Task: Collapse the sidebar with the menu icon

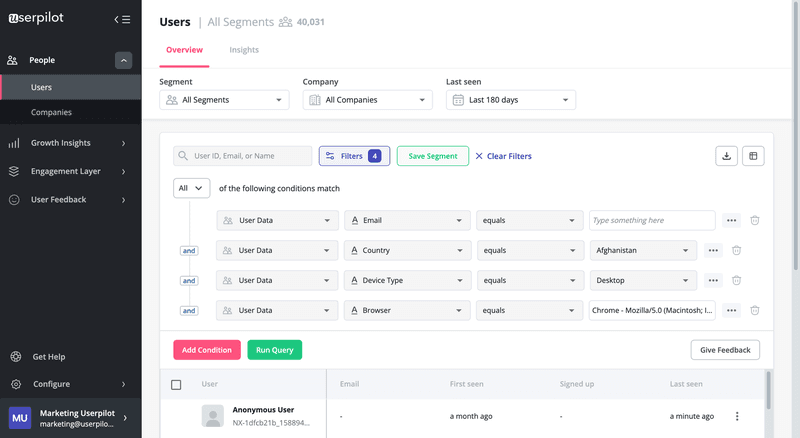Action: pos(122,19)
